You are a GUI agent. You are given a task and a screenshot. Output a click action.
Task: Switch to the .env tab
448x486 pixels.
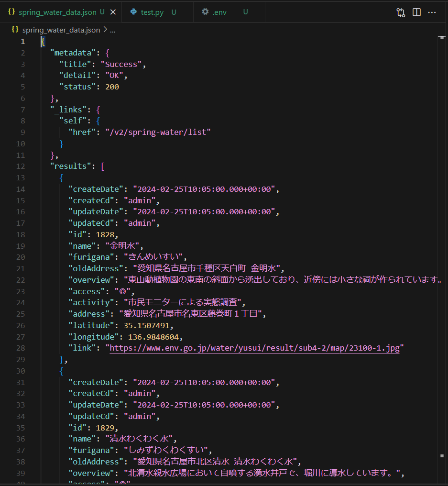219,12
